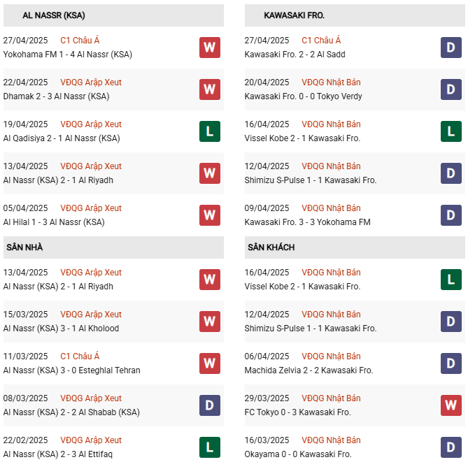Click the W badge for FC Tokyo match
This screenshot has width=468, height=476.
tap(451, 405)
